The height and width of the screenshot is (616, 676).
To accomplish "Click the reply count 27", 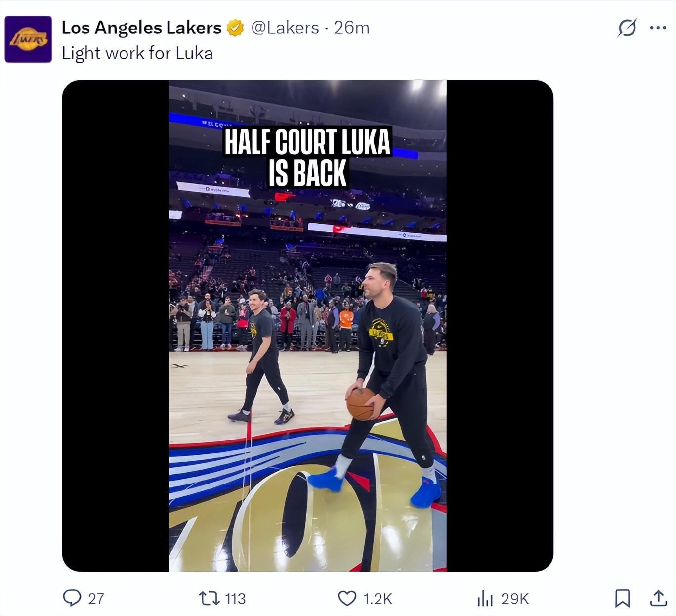I will [x=96, y=599].
